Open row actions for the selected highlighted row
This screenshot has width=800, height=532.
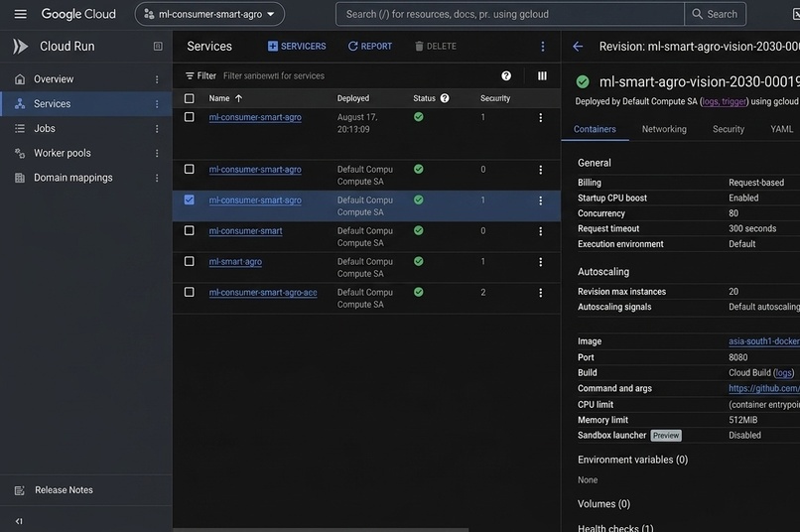click(x=540, y=200)
